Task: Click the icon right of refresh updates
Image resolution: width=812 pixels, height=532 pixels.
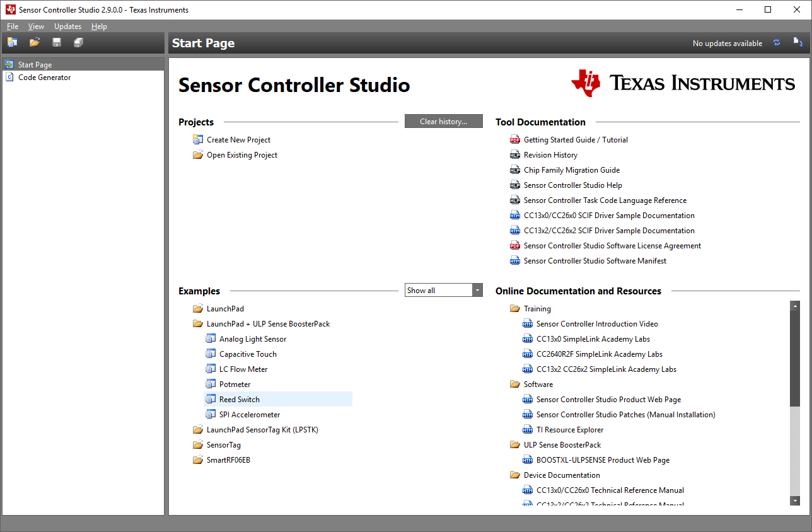Action: pyautogui.click(x=798, y=42)
